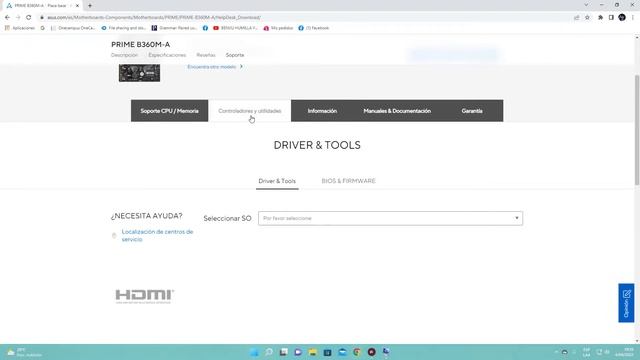
Task: Go to the Descripción page tab
Action: click(x=124, y=55)
